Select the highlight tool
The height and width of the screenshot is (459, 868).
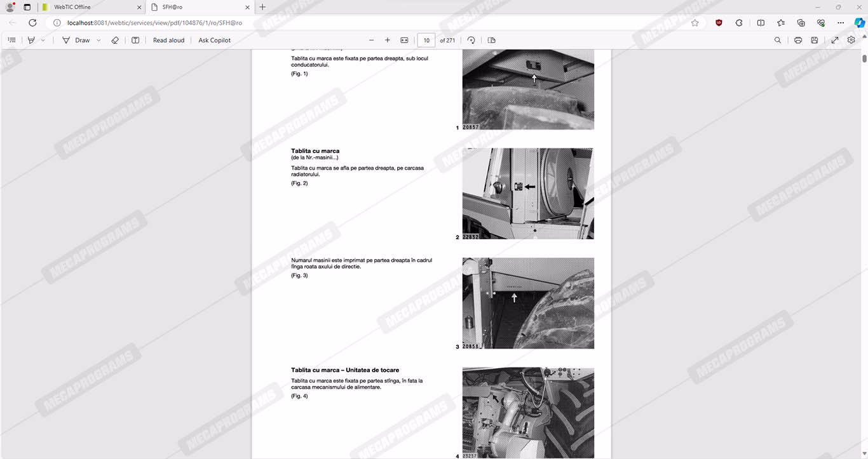(x=31, y=40)
